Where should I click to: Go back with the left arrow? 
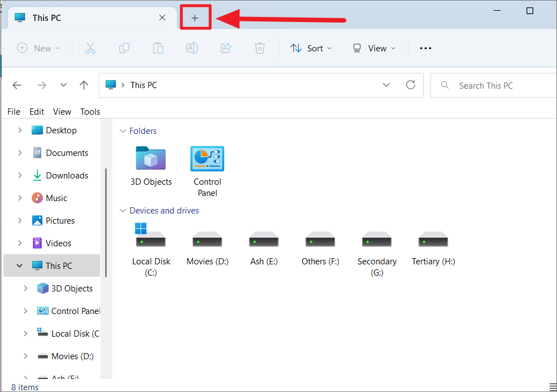[17, 85]
